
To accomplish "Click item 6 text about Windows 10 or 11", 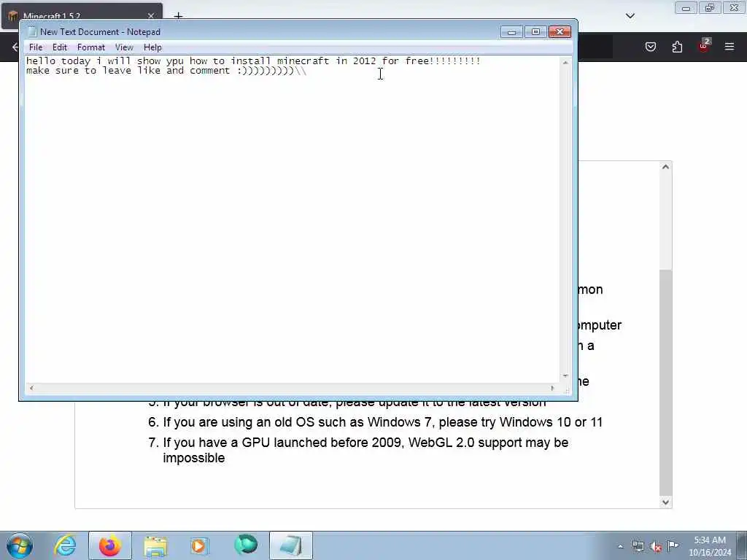I will (x=382, y=422).
